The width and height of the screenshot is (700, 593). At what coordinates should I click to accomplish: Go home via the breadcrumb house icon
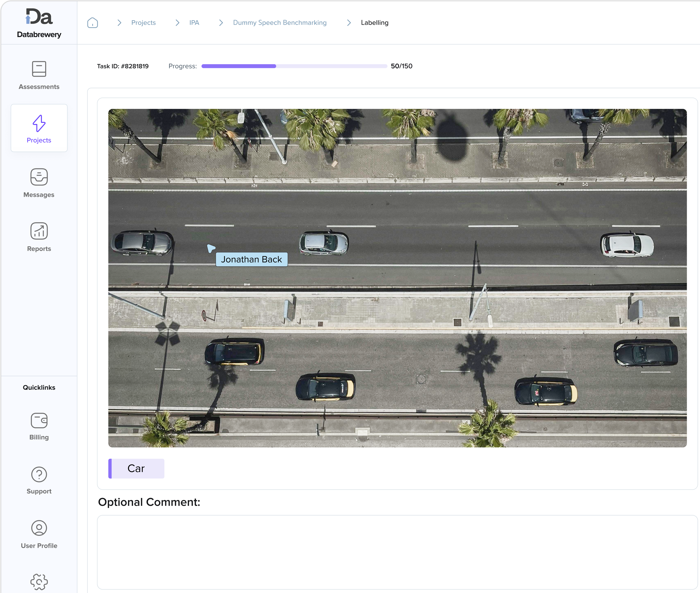click(x=93, y=23)
